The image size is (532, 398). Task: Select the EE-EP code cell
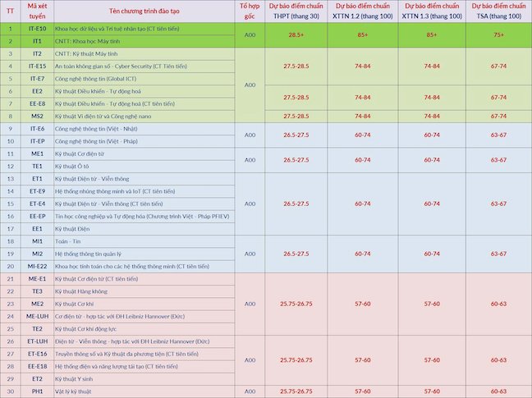[x=37, y=217]
